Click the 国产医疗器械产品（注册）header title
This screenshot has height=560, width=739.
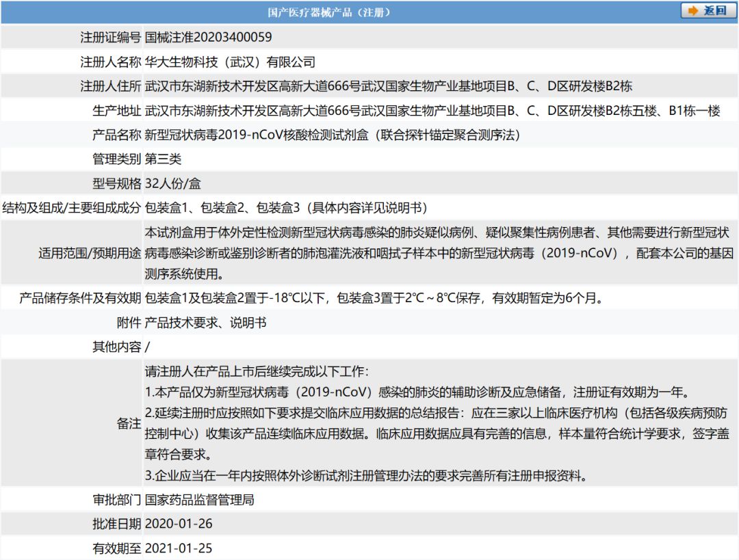click(x=329, y=12)
